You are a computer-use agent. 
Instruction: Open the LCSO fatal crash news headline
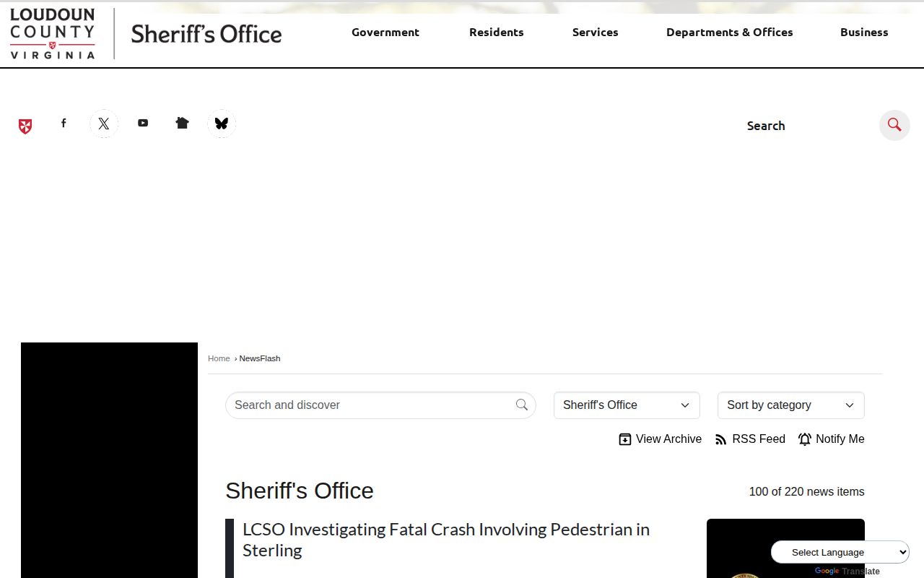coord(446,540)
